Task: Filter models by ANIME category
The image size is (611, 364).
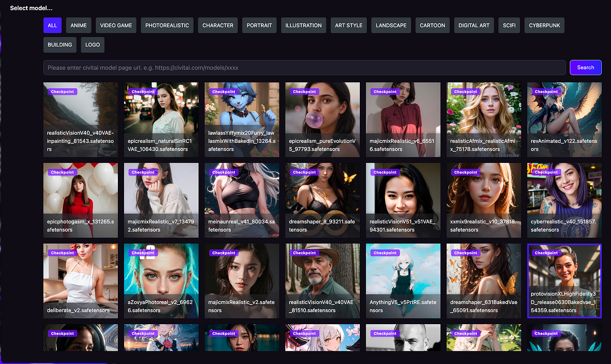Action: coord(79,25)
